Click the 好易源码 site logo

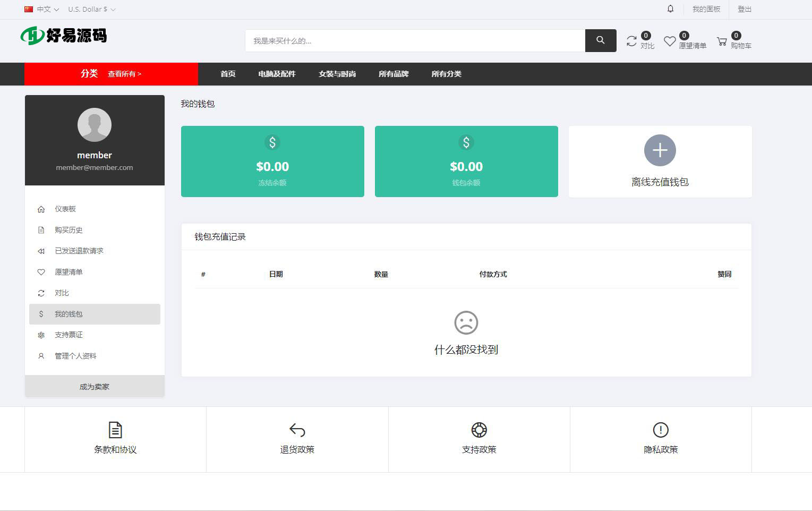click(x=64, y=36)
